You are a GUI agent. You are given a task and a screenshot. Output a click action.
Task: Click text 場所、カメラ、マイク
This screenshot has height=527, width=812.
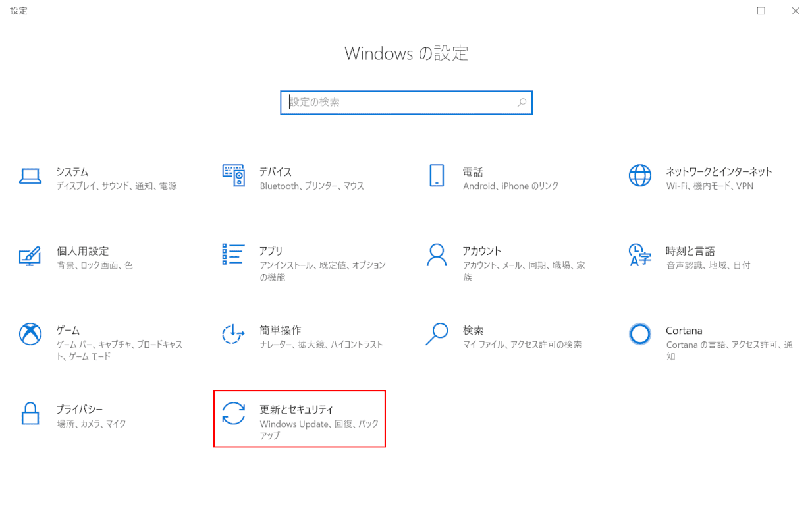click(x=91, y=424)
